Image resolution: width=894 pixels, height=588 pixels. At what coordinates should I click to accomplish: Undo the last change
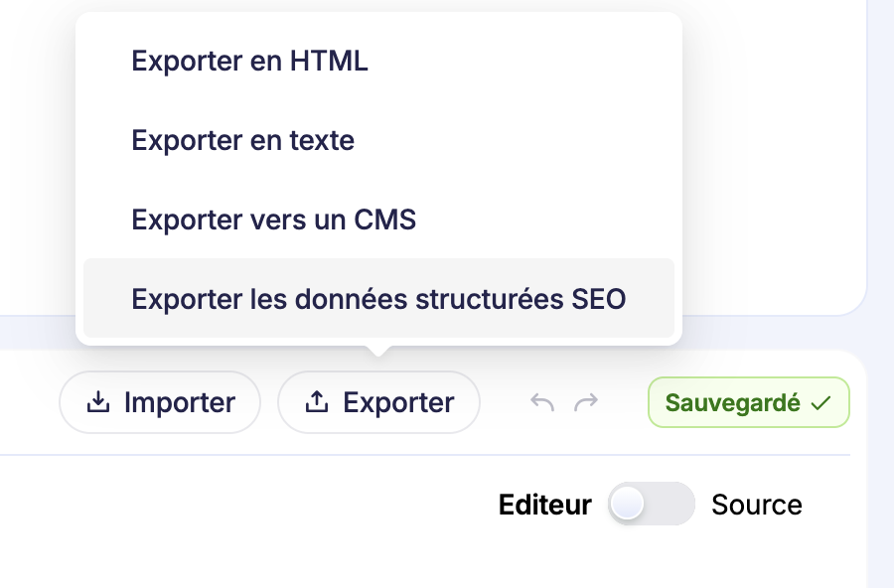point(542,402)
